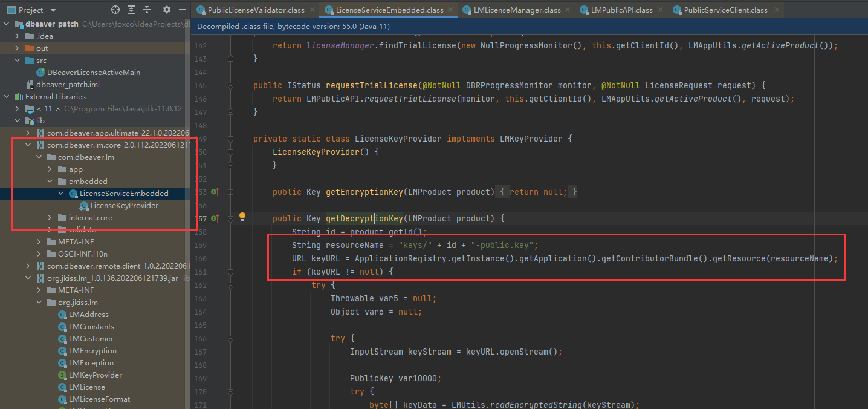Open Project panel gear options
The width and height of the screenshot is (868, 409).
(167, 10)
